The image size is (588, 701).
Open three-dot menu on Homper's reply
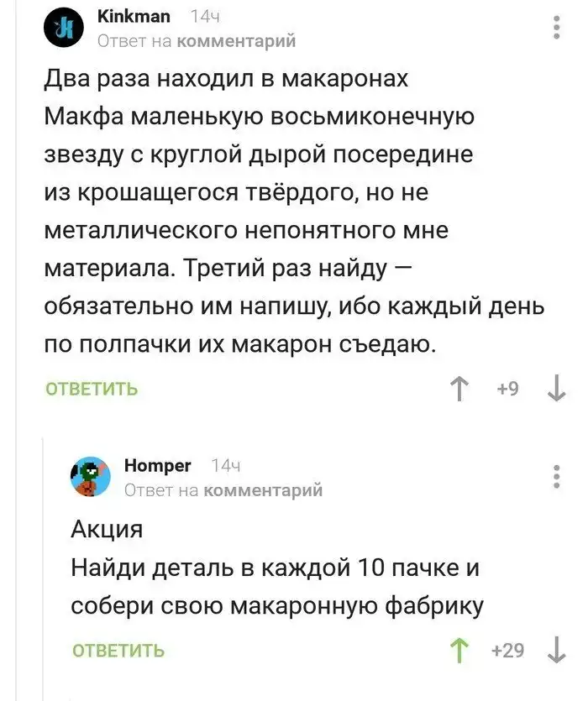[x=556, y=475]
